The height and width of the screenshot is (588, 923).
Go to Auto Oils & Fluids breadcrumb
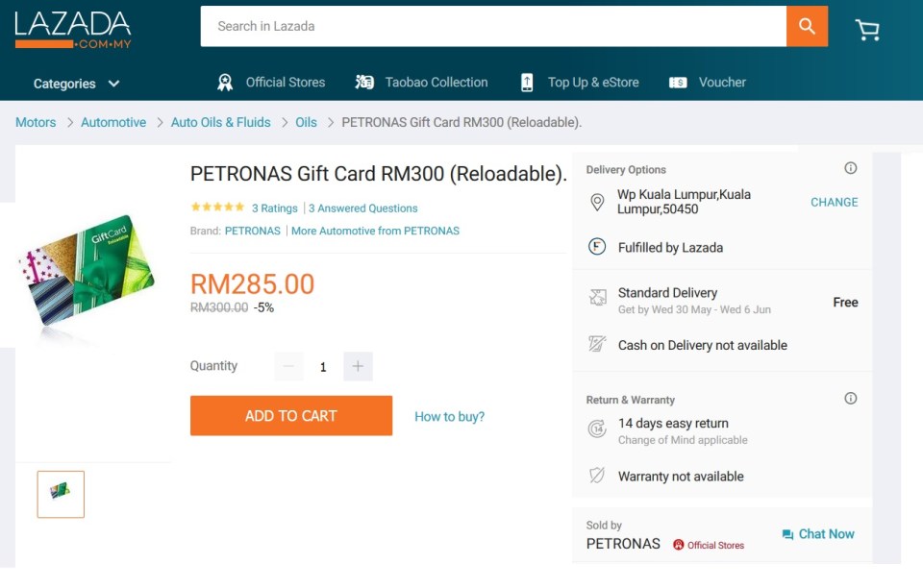[x=220, y=123]
